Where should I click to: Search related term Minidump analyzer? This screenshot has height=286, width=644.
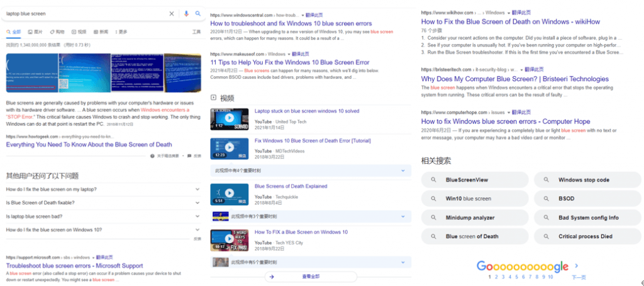point(475,218)
